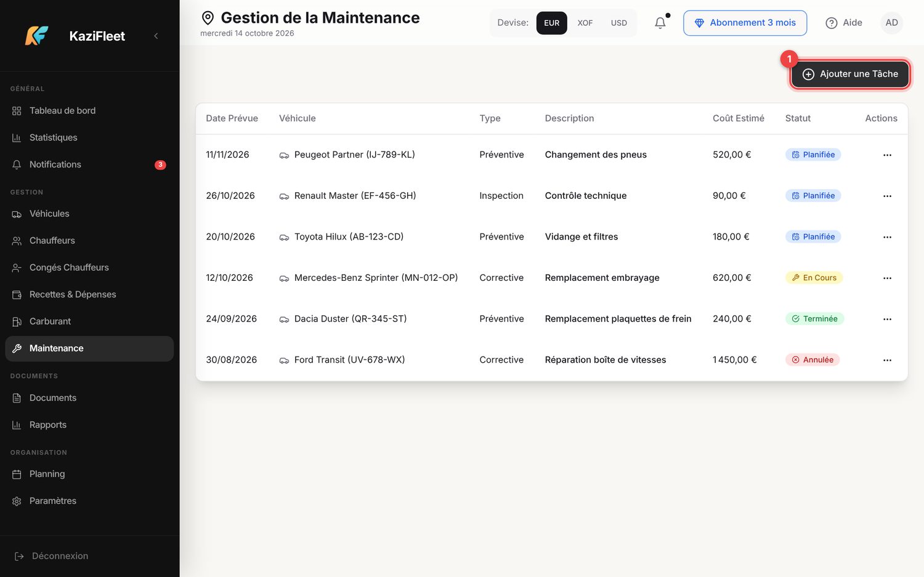Open Congés Chauffeurs page

pos(89,267)
